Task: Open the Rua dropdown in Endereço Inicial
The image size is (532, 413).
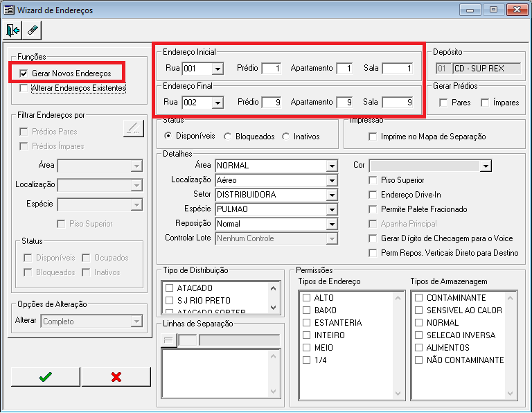Action: 218,69
